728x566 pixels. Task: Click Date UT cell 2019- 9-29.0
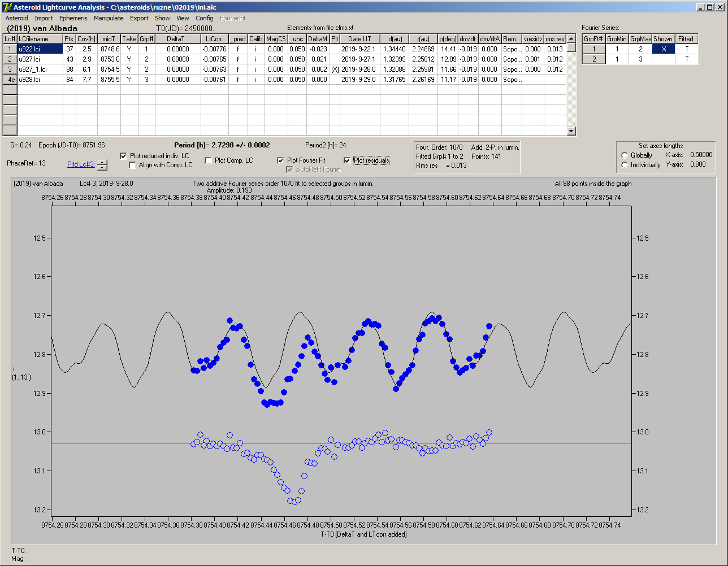[x=359, y=80]
